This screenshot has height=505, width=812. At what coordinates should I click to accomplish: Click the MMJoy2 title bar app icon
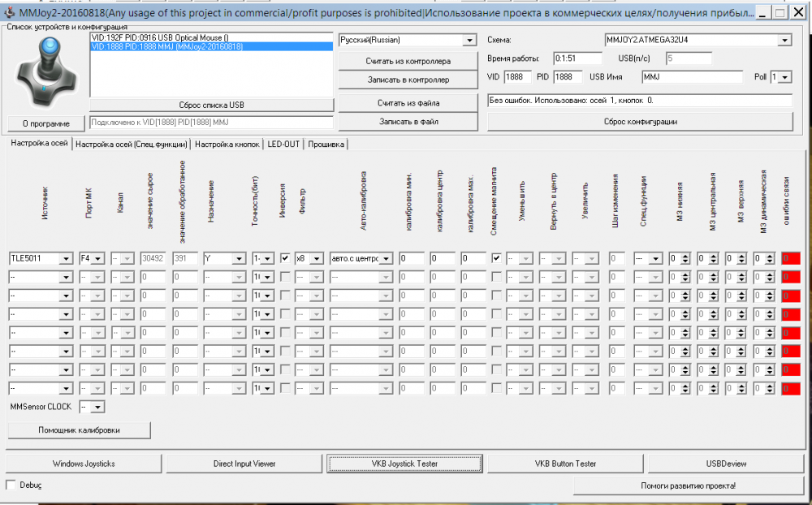click(8, 12)
